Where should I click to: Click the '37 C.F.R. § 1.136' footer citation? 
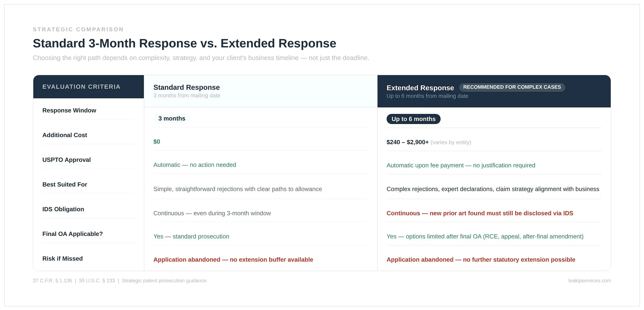click(x=52, y=281)
